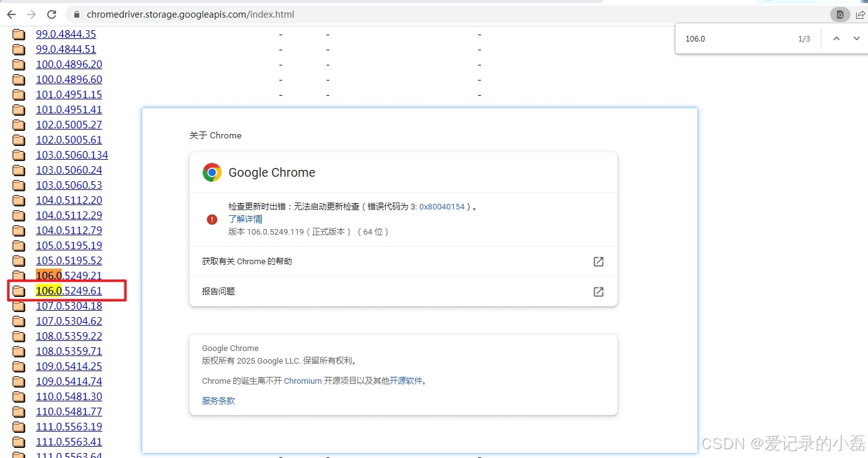
Task: Open the Chromium project link
Action: click(303, 381)
